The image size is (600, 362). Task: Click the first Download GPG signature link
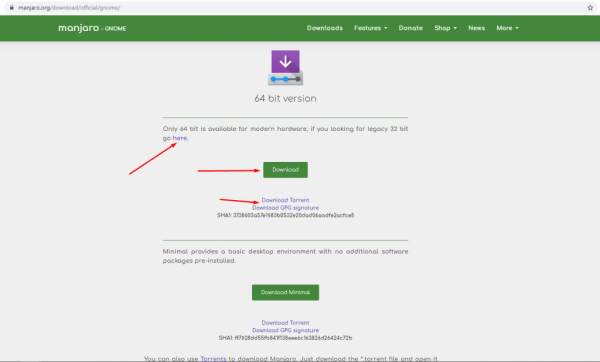(x=285, y=208)
